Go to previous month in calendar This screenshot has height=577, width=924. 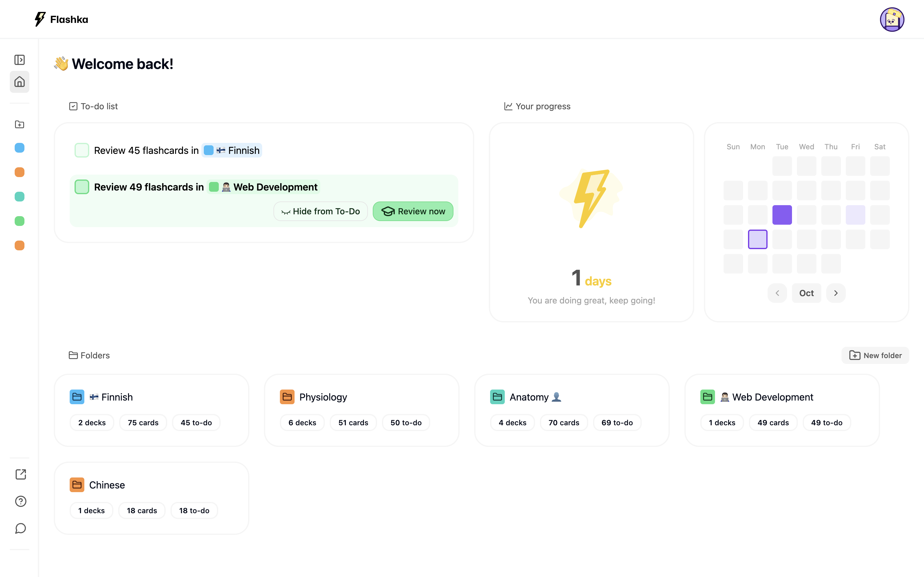tap(777, 293)
